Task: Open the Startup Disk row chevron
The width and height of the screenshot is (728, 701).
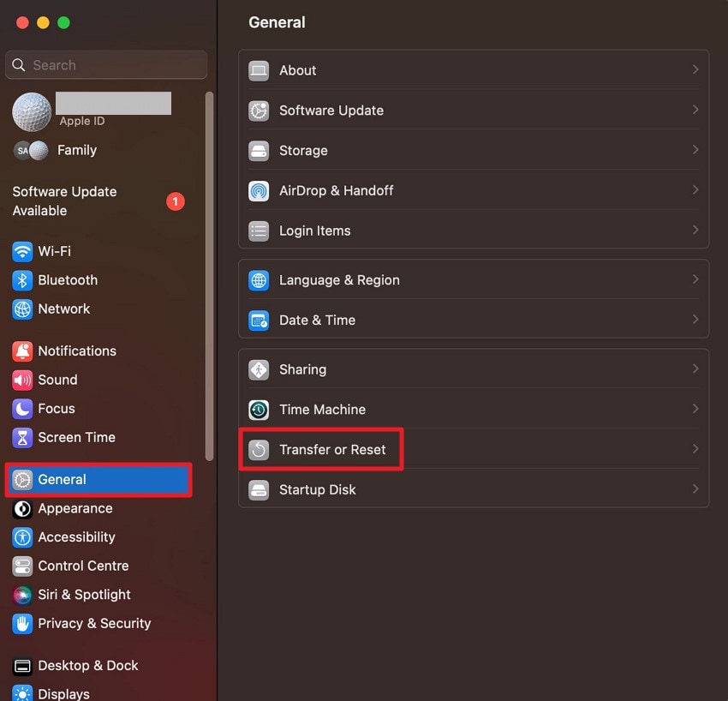Action: pos(695,488)
